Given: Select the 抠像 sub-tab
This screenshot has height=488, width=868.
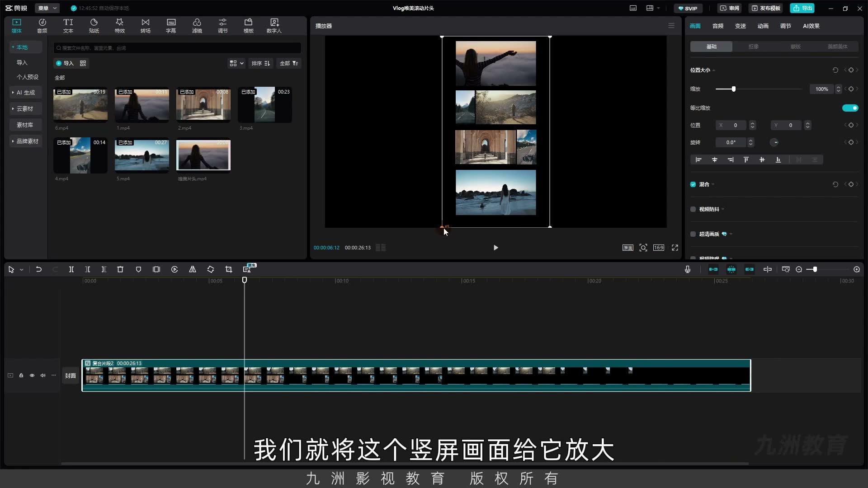Looking at the screenshot, I should click(x=753, y=47).
